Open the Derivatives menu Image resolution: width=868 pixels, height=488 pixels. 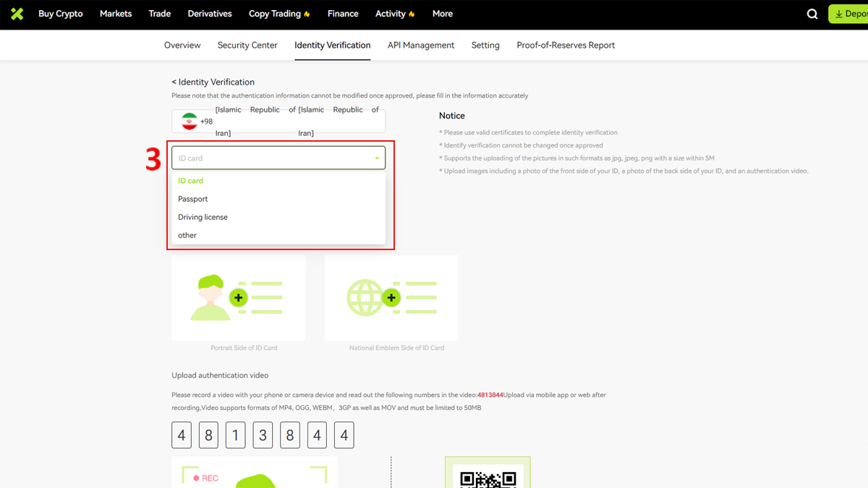[x=210, y=14]
